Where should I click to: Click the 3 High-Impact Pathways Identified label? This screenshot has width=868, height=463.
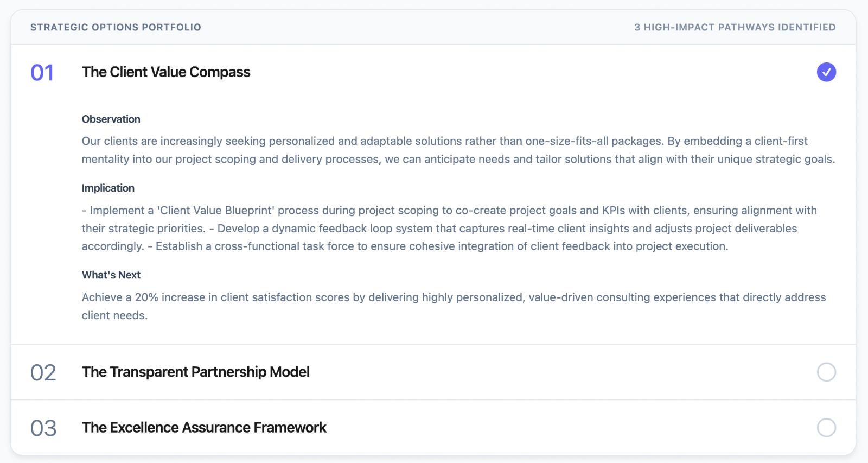click(734, 27)
